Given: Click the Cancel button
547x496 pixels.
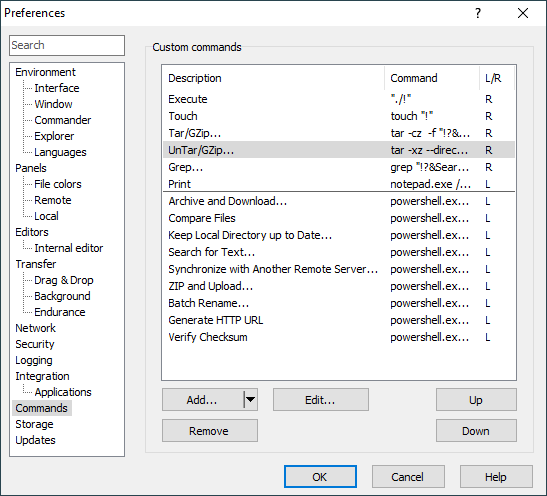Looking at the screenshot, I should pos(408,476).
